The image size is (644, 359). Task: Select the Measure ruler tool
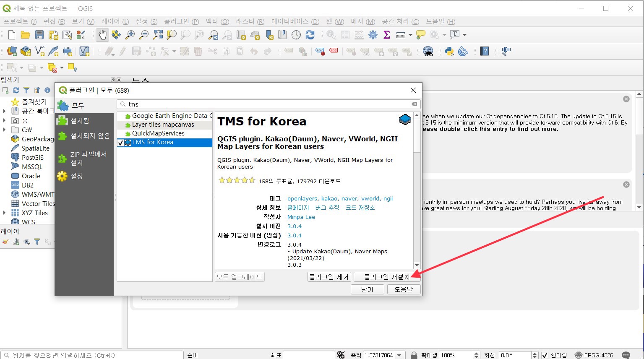(x=401, y=35)
